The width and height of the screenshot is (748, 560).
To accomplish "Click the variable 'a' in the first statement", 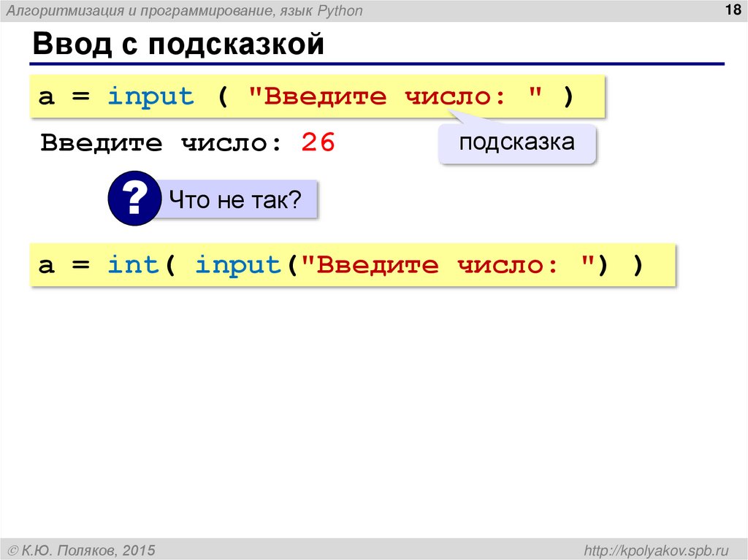I will coord(46,96).
